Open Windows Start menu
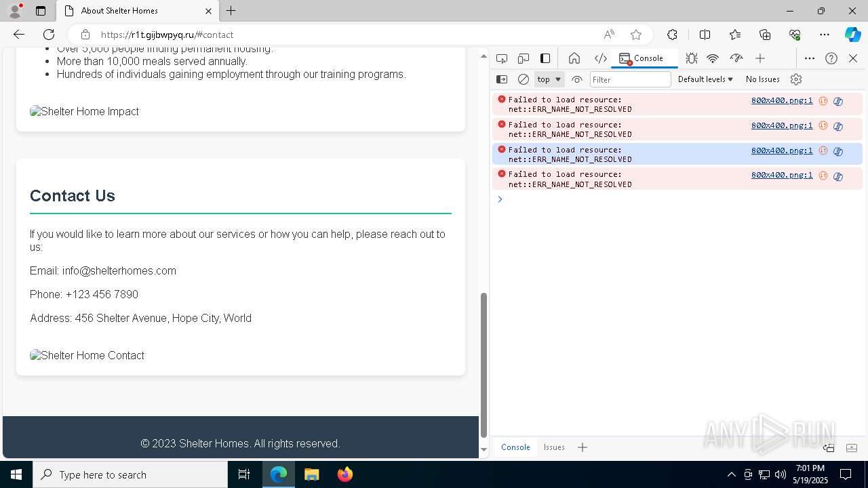The image size is (868, 488). 16,474
